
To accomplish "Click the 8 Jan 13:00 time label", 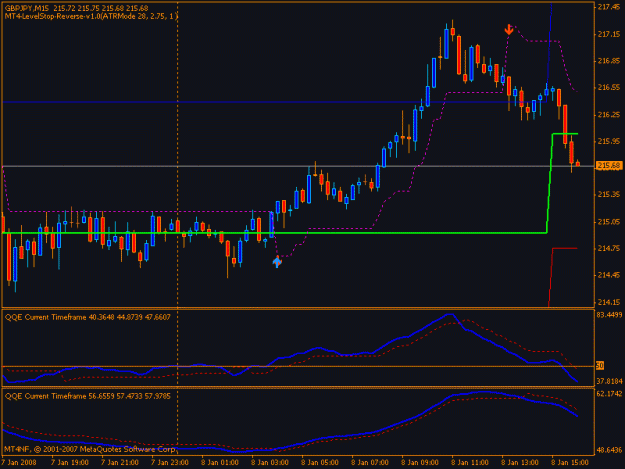I will [x=520, y=462].
